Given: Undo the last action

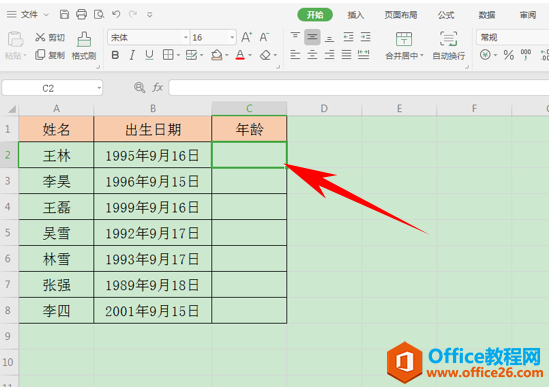Looking at the screenshot, I should pyautogui.click(x=116, y=14).
